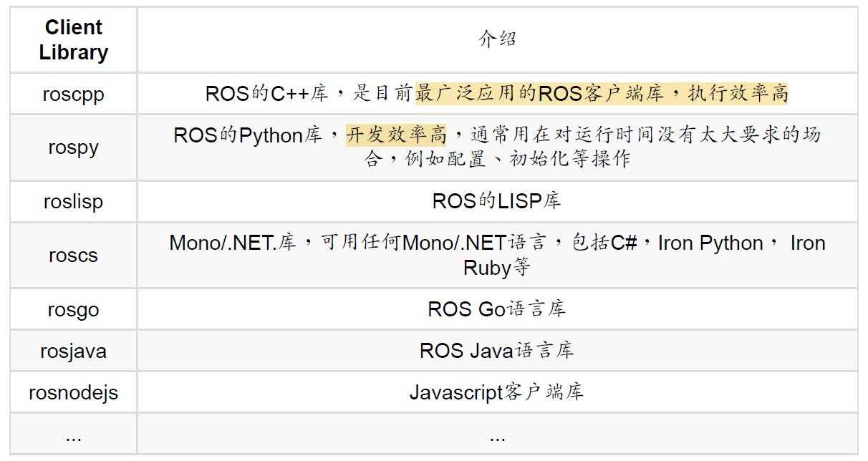Select the roscs table cell

coord(73,256)
